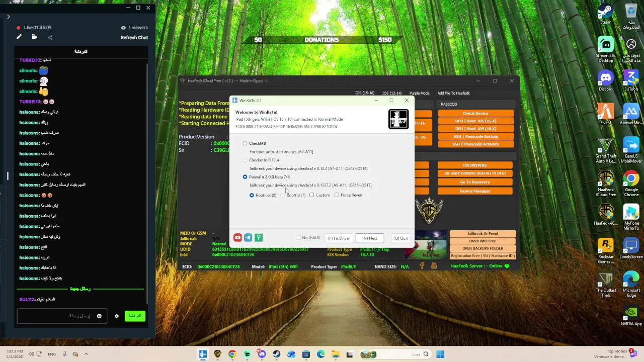Click SSH | Passcode Backup button
This screenshot has height=362, width=644.
[x=475, y=136]
